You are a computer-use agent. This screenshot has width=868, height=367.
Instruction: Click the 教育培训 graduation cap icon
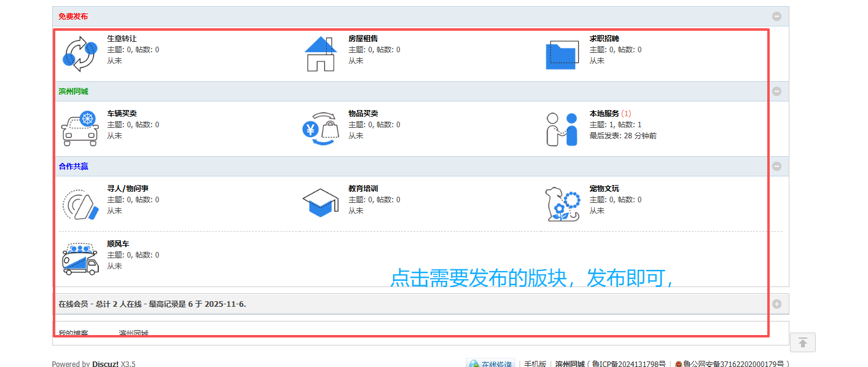pyautogui.click(x=320, y=203)
